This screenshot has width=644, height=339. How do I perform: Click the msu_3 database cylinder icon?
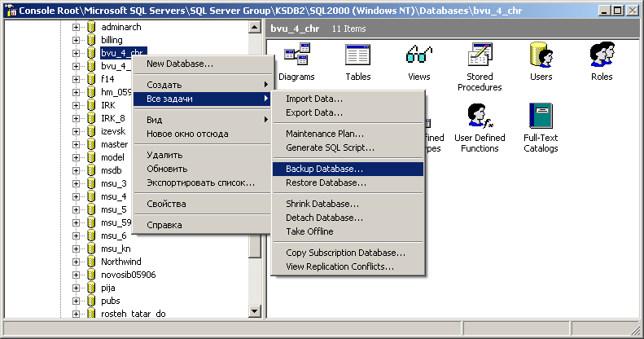pyautogui.click(x=91, y=183)
